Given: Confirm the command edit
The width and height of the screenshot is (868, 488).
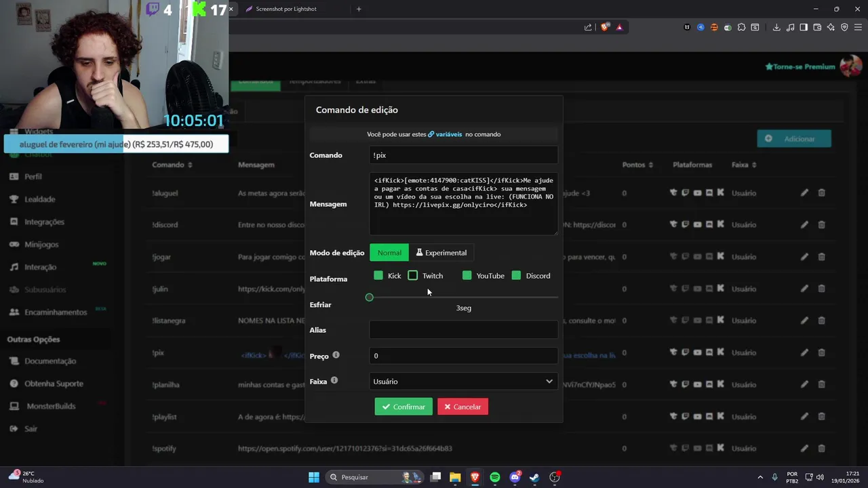Looking at the screenshot, I should (403, 407).
